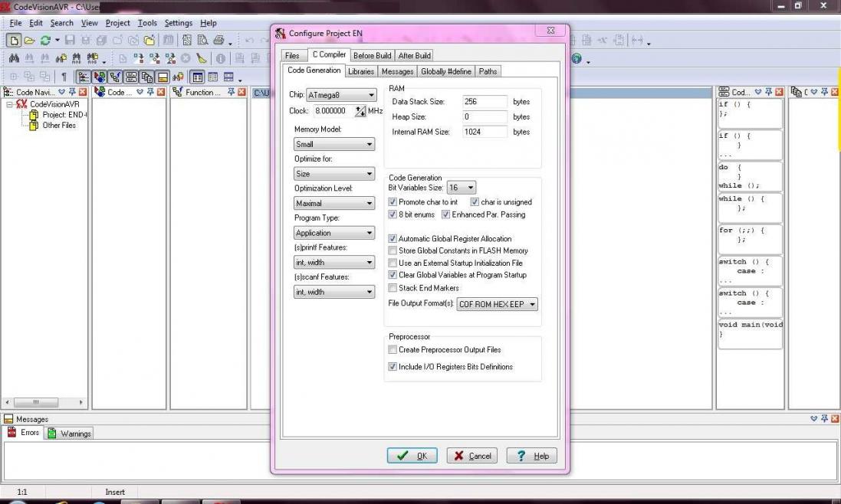841x504 pixels.
Task: Click the New File toolbar icon
Action: click(x=13, y=40)
